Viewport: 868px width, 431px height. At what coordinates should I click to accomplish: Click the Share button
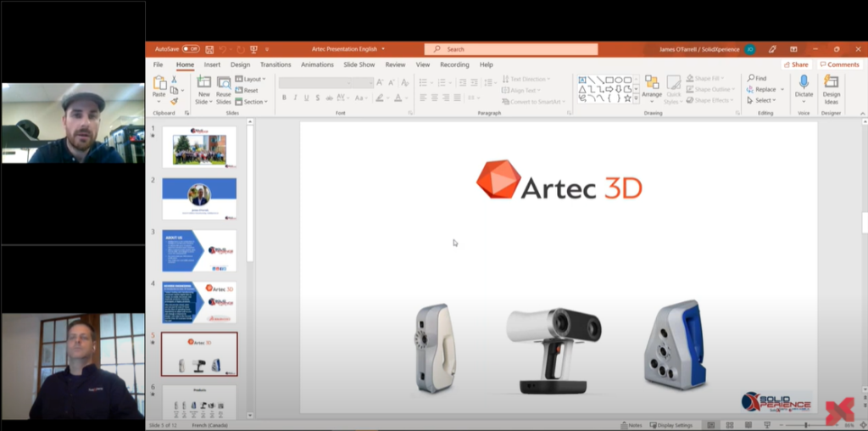coord(796,64)
